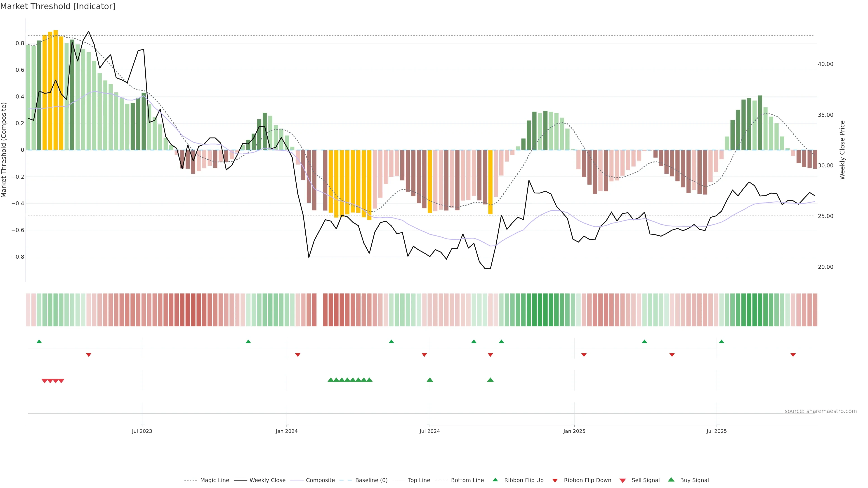868x488 pixels.
Task: Click the Jan 2024 axis label
Action: (286, 431)
